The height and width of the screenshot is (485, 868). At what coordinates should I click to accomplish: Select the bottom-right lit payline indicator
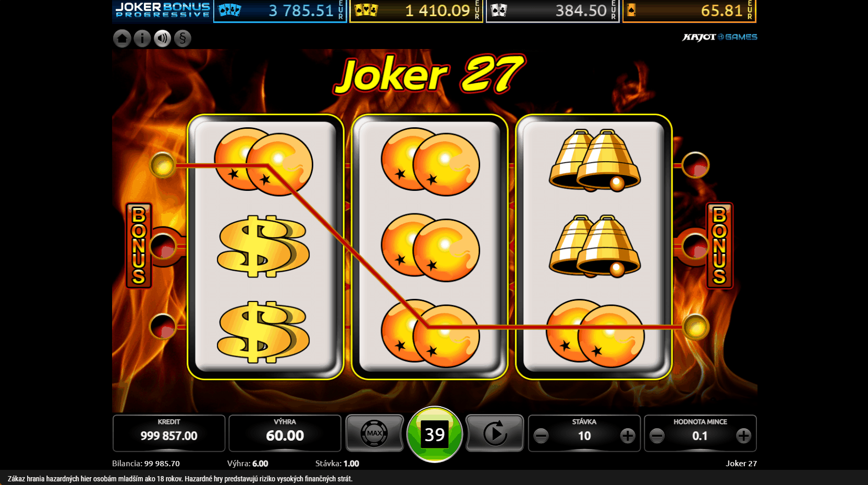tap(695, 327)
